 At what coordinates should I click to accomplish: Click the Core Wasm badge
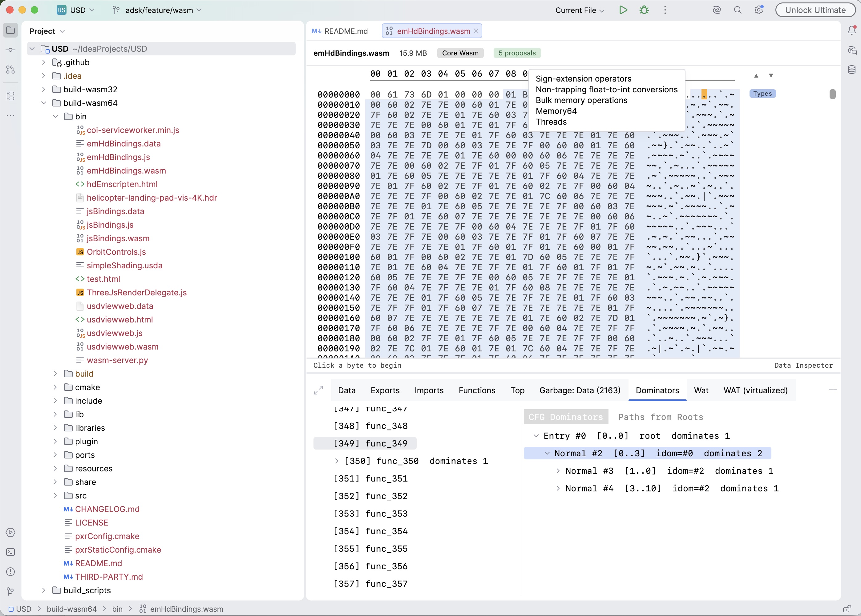coord(460,53)
